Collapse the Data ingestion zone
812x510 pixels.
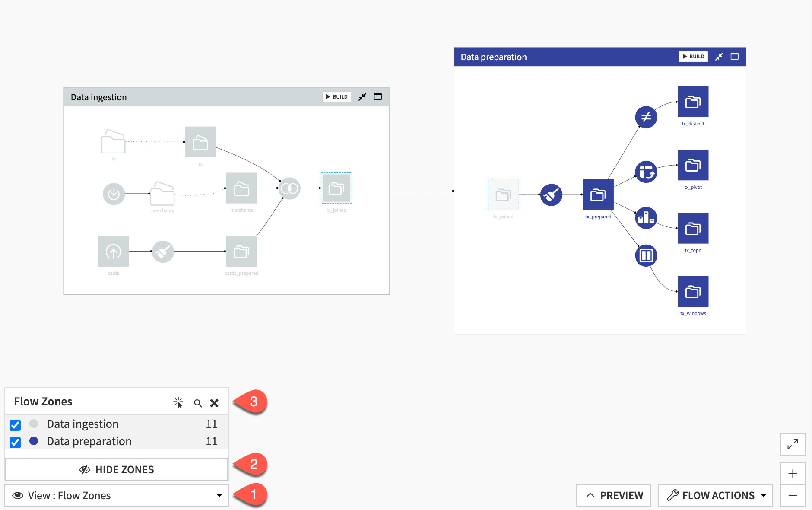coord(362,97)
